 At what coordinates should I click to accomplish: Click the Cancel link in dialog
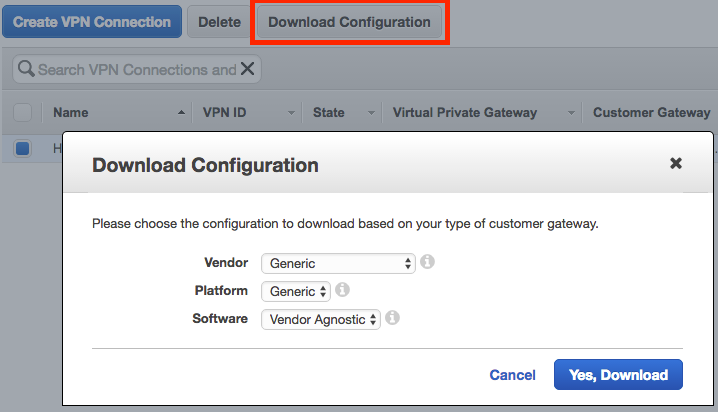pos(512,375)
